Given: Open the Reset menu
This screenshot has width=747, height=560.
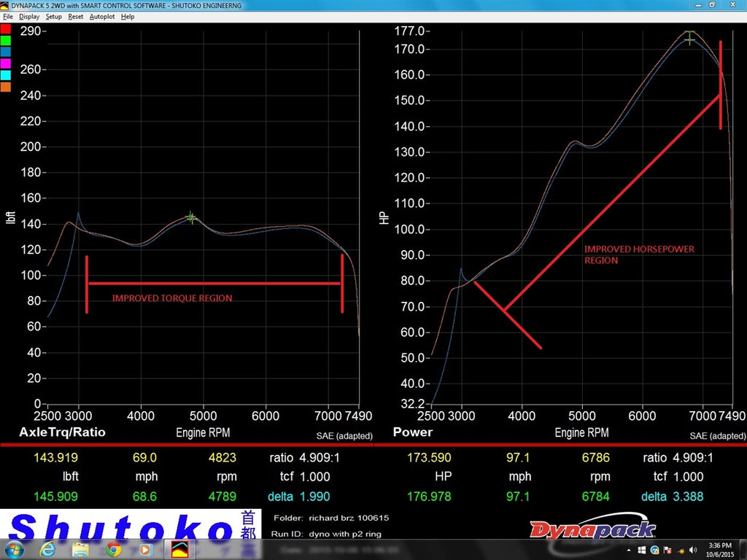Looking at the screenshot, I should pos(75,17).
